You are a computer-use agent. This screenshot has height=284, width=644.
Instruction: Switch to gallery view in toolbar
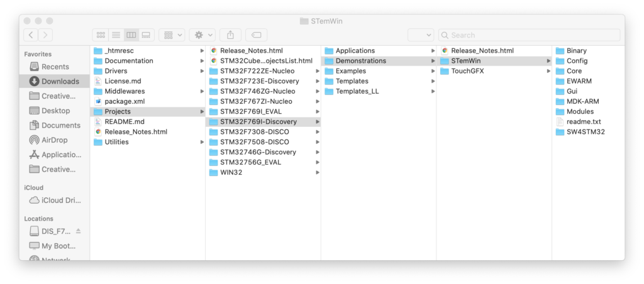pos(146,35)
